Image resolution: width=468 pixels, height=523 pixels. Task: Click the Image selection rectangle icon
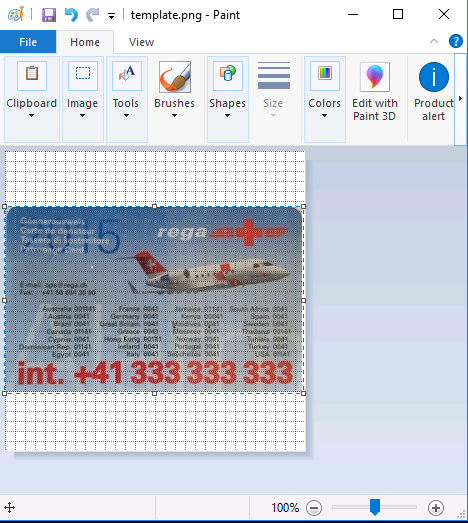click(x=83, y=75)
